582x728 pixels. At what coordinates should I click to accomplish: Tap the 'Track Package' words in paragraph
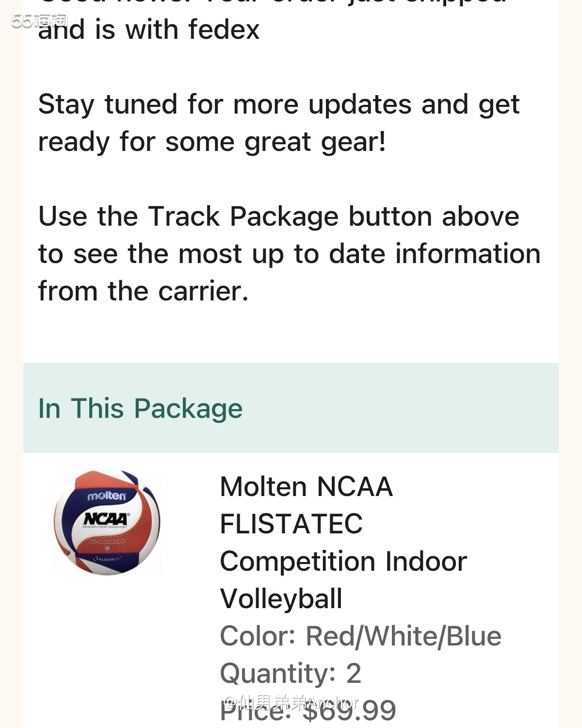coord(243,216)
